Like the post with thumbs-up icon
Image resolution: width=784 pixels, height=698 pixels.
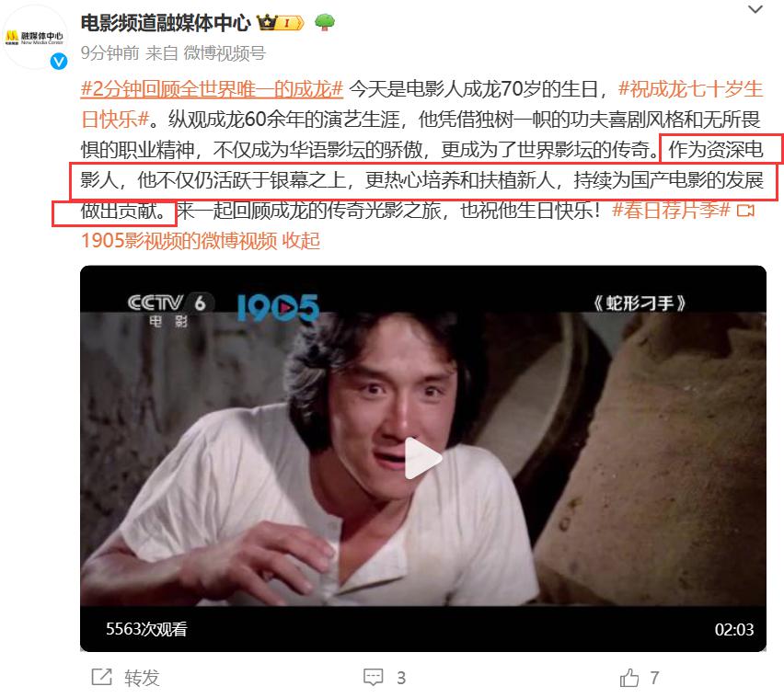click(629, 678)
